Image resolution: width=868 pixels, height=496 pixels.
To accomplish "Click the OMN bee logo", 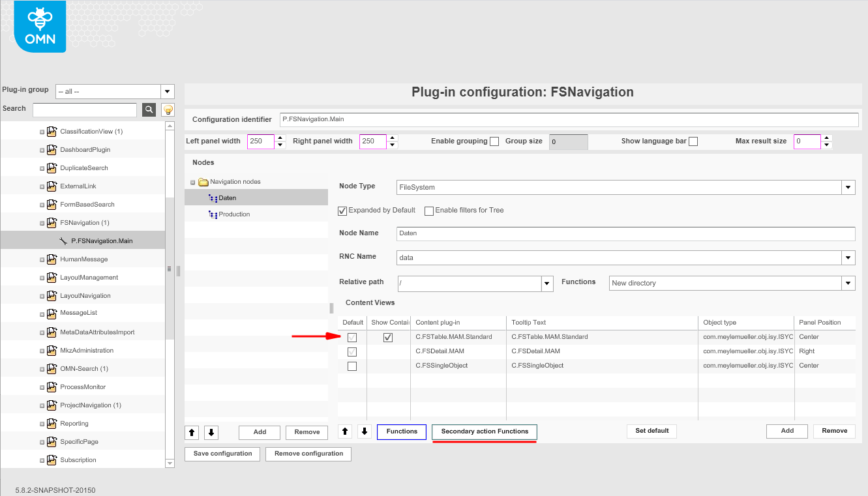I will tap(40, 27).
